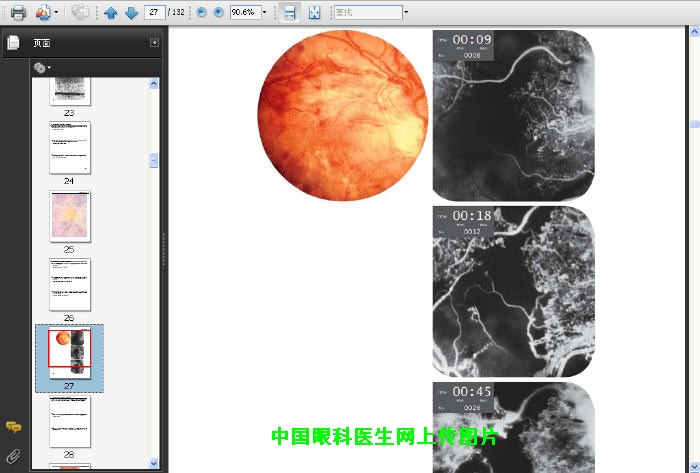Open the collaborate icon dropdown arrow

pos(56,13)
